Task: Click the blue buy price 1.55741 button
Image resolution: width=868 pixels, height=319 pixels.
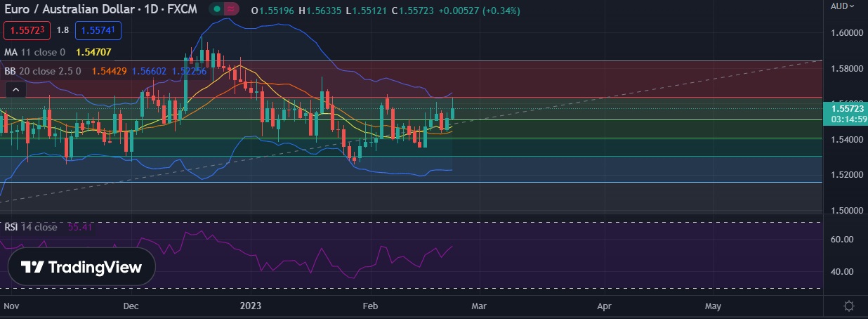Action: click(99, 30)
